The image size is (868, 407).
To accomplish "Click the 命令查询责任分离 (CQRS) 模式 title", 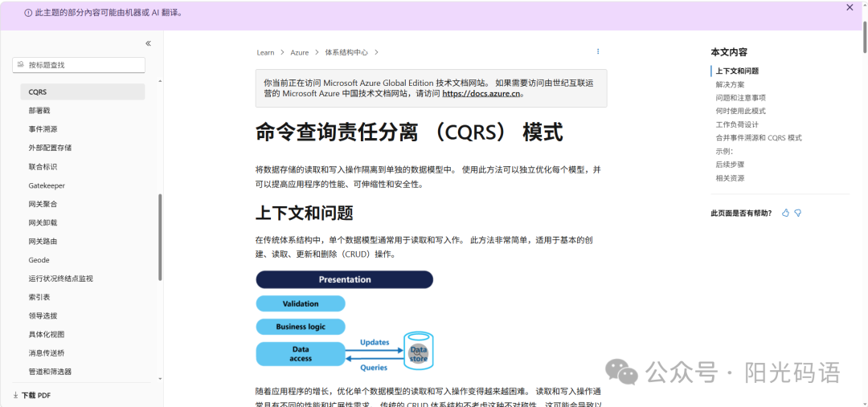I will [x=409, y=133].
